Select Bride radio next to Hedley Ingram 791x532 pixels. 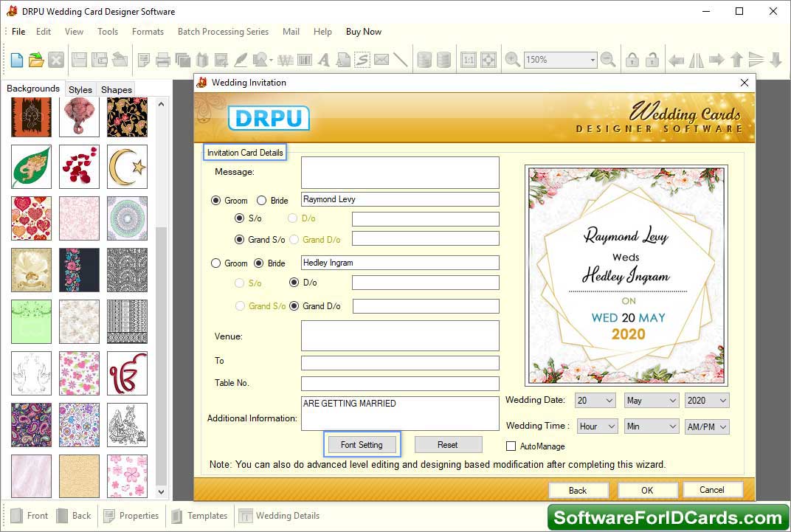(x=259, y=263)
